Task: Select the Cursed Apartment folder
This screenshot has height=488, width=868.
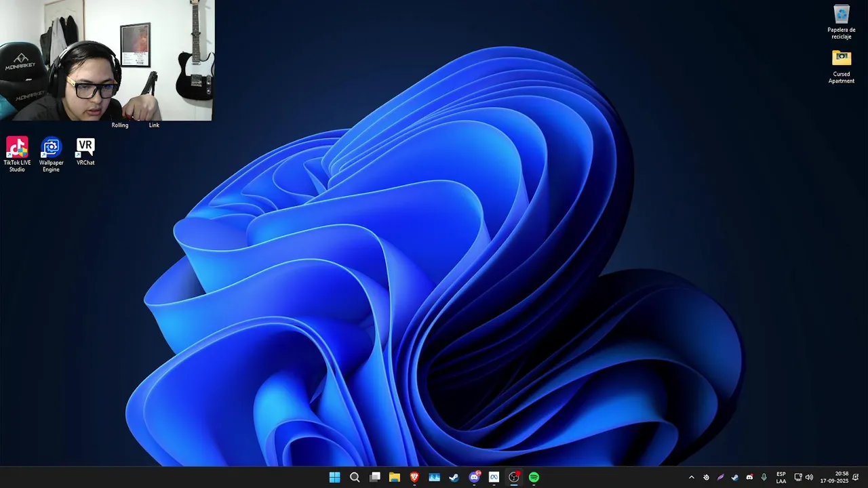Action: (842, 66)
